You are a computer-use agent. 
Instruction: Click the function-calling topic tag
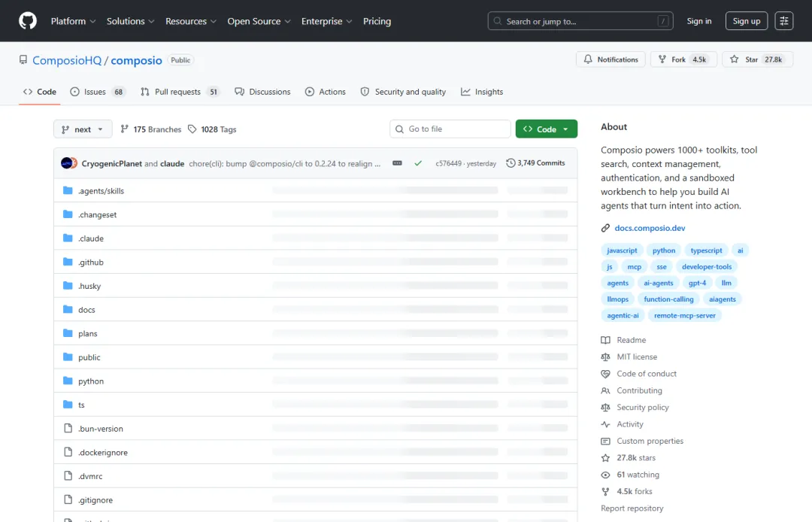pos(668,299)
